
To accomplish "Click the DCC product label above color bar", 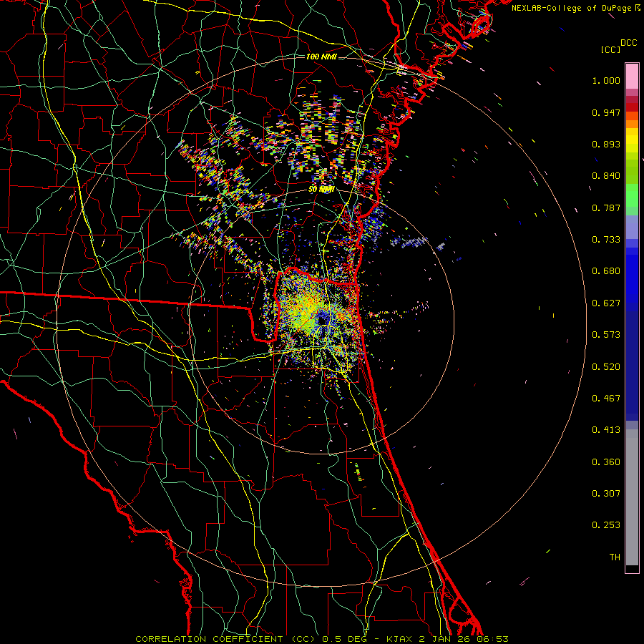I will pyautogui.click(x=628, y=43).
